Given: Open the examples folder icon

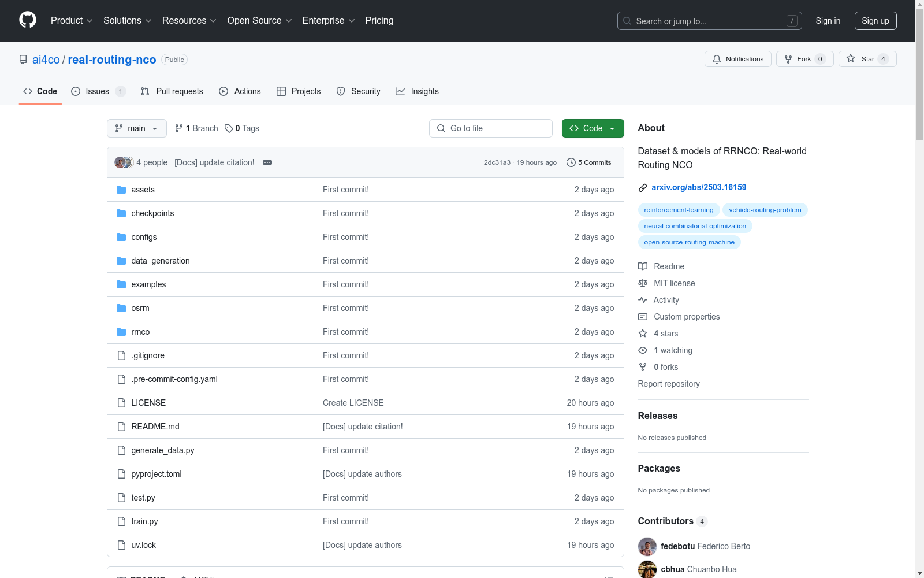Looking at the screenshot, I should [x=121, y=284].
